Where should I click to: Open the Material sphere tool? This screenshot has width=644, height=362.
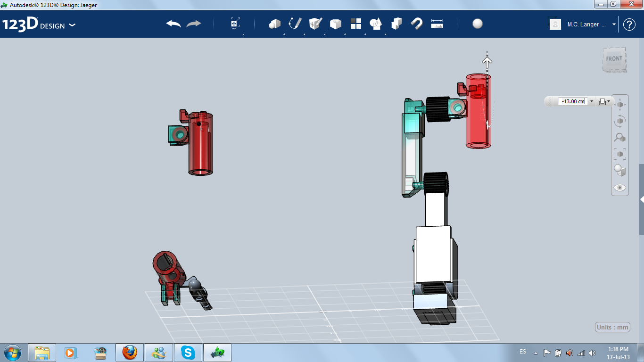[x=478, y=24]
